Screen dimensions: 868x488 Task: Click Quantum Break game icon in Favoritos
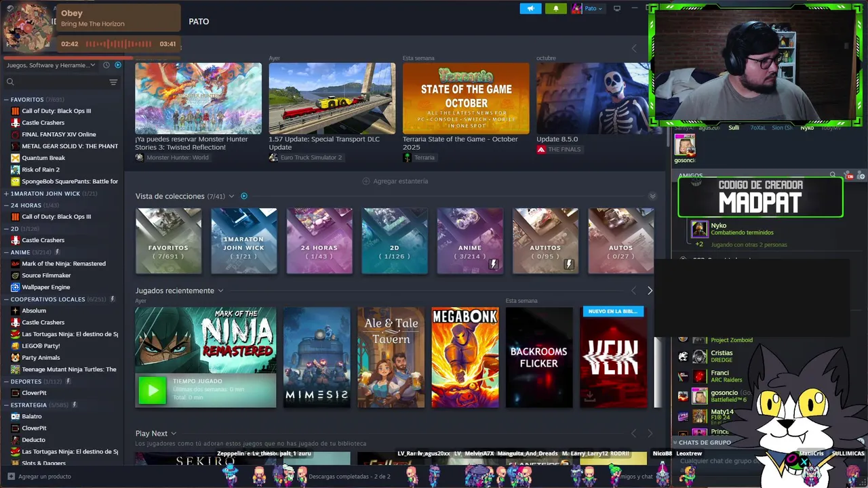[x=15, y=158]
